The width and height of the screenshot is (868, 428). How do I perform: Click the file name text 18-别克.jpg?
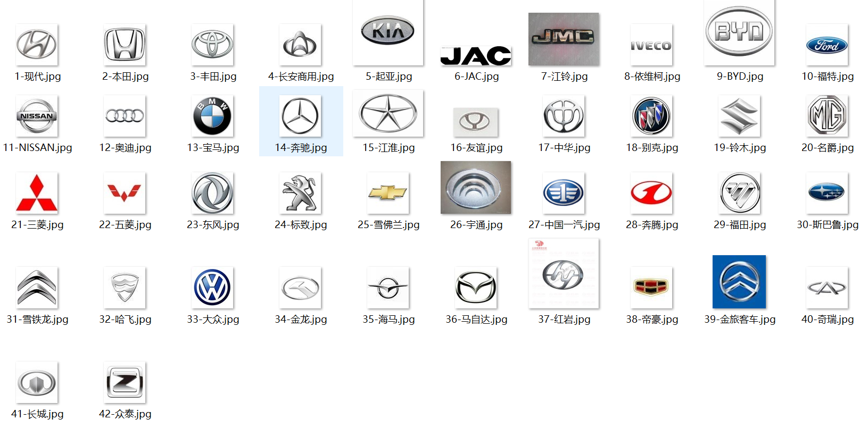652,148
